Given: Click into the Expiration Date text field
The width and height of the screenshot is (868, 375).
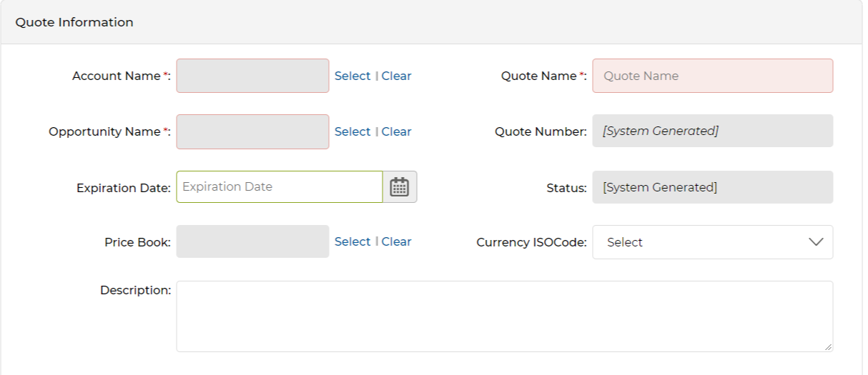Looking at the screenshot, I should [280, 186].
